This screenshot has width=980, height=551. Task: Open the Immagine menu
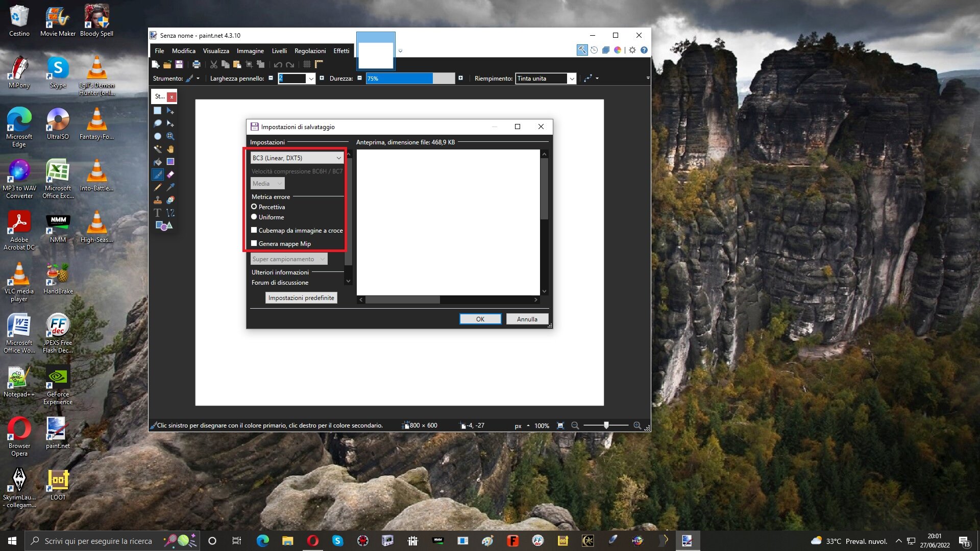250,51
